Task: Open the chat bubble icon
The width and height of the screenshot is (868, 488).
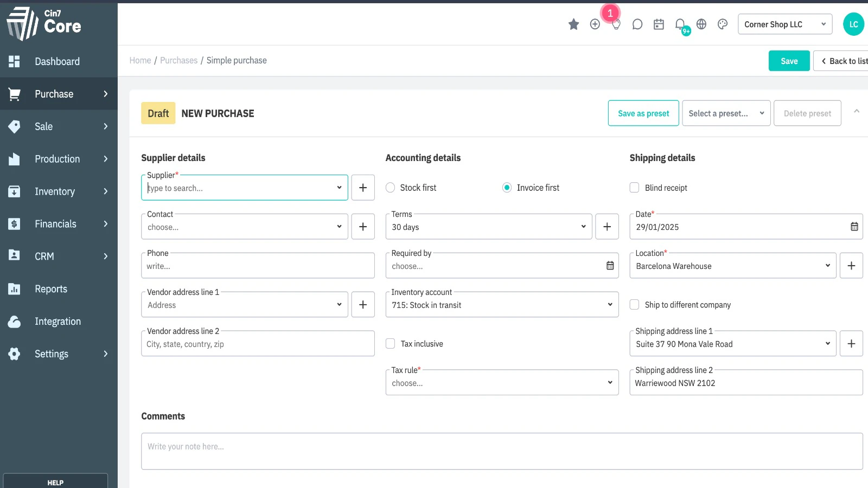Action: click(x=637, y=24)
